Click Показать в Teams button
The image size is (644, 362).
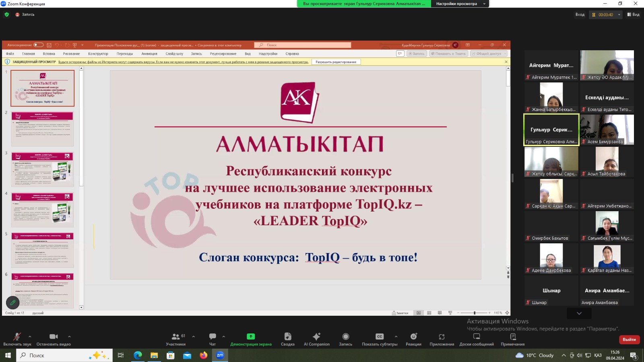(448, 53)
